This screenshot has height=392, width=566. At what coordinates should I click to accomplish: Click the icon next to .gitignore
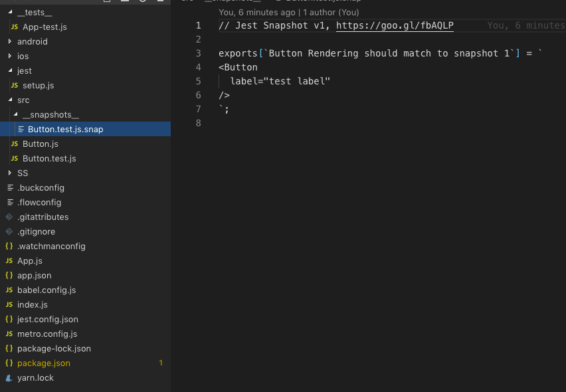(9, 231)
